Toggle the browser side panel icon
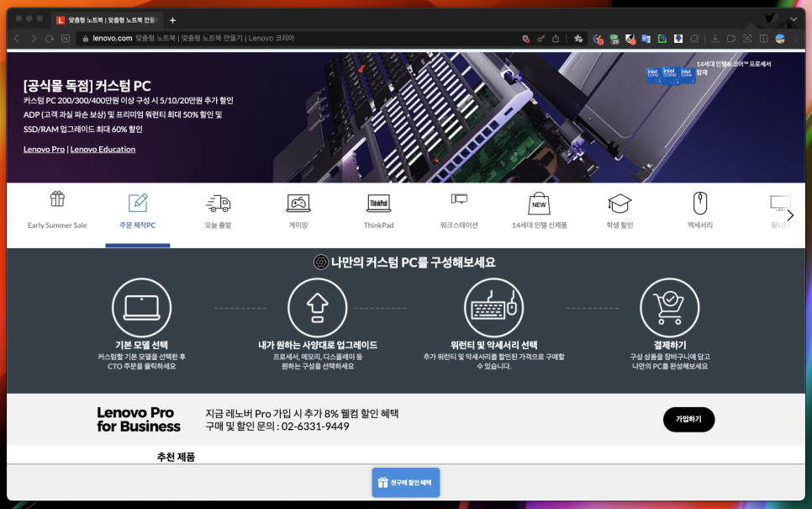812x509 pixels. point(763,39)
